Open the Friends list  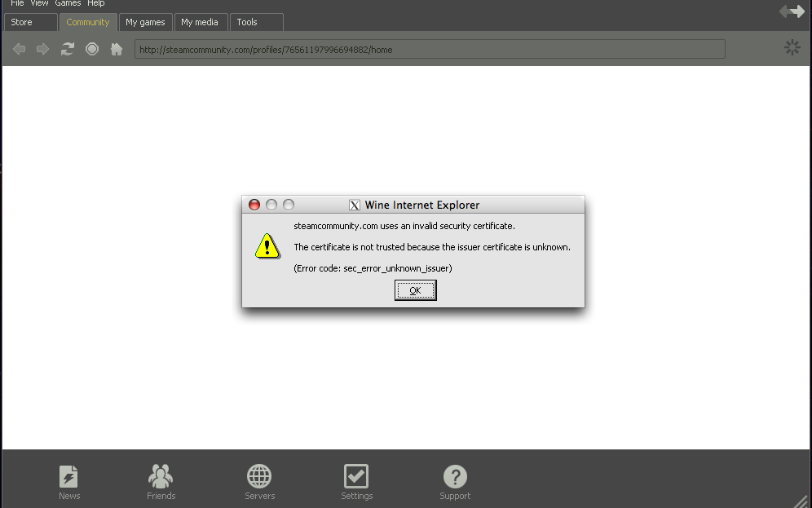[161, 483]
